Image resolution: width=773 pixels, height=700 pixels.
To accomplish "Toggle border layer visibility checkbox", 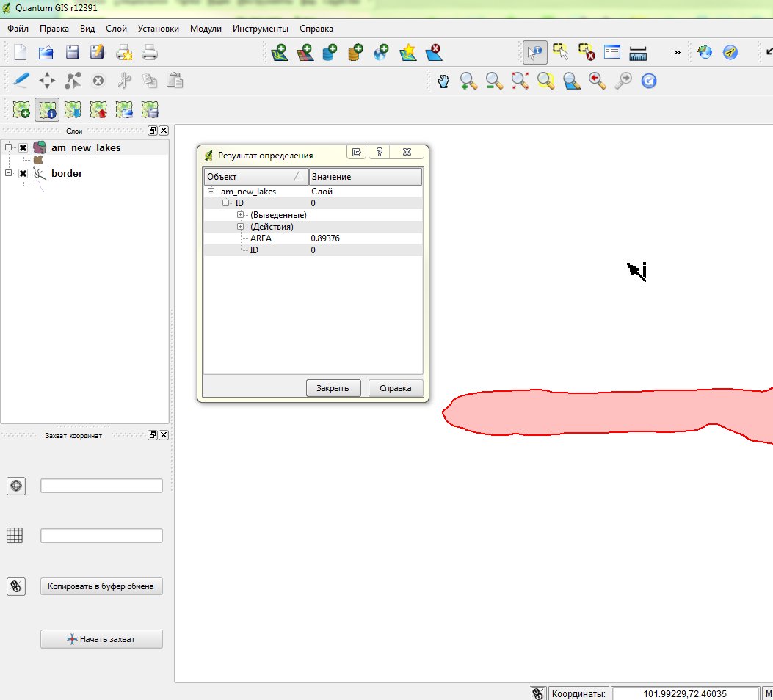I will pyautogui.click(x=23, y=174).
